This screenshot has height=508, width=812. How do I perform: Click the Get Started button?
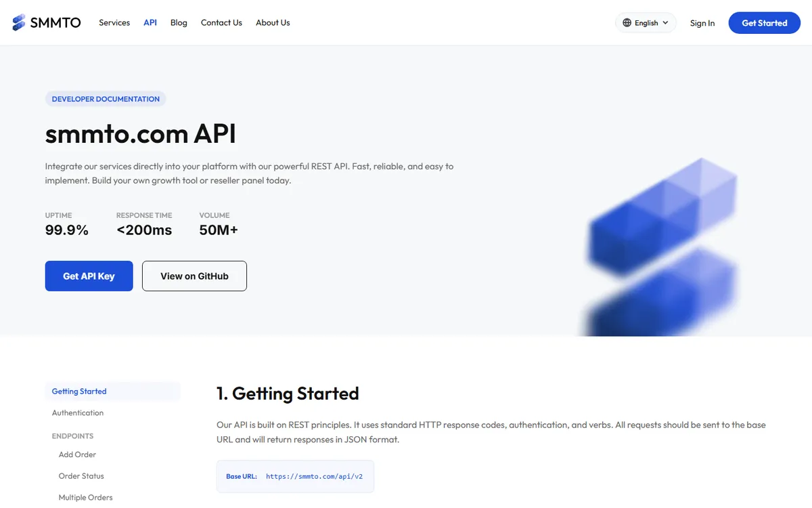pos(765,23)
